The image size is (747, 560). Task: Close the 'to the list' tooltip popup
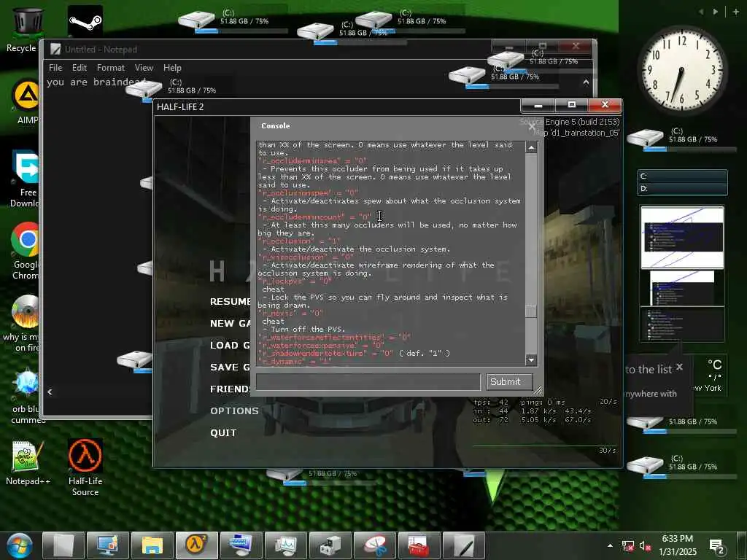(679, 367)
